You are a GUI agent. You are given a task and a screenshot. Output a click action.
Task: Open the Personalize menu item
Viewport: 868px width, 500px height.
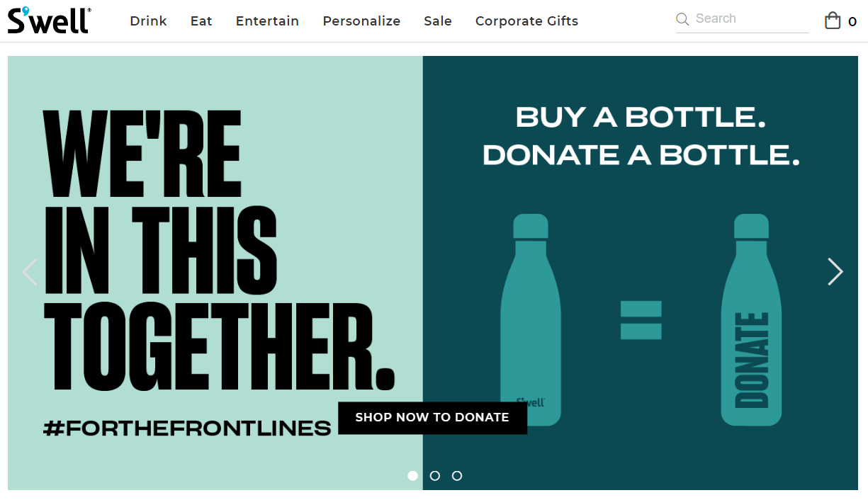coord(361,21)
